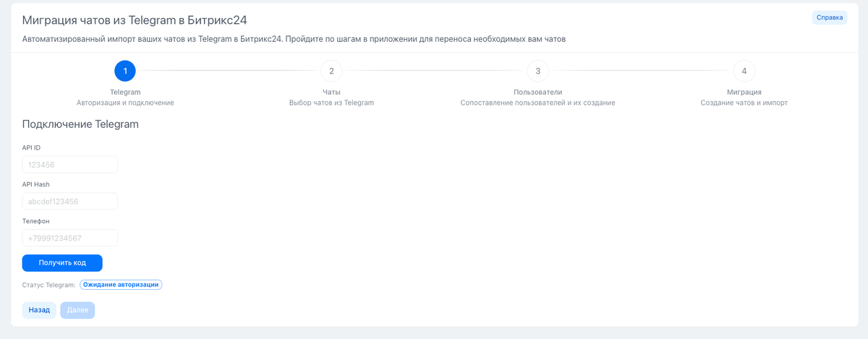
Task: Click the Справка help button
Action: 830,17
